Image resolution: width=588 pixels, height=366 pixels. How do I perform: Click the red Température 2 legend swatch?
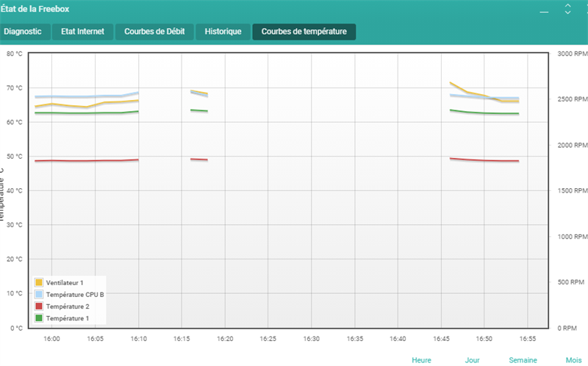[x=39, y=306]
